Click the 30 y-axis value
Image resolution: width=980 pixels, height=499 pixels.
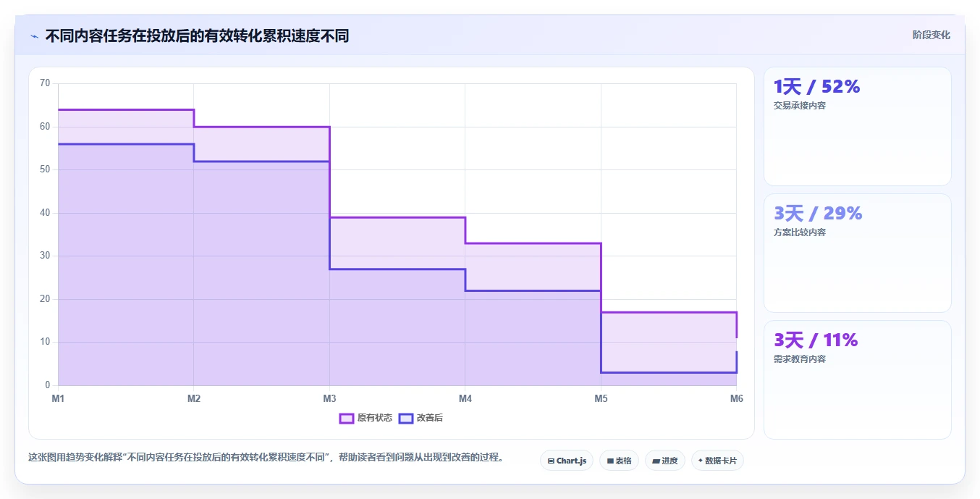coord(45,256)
